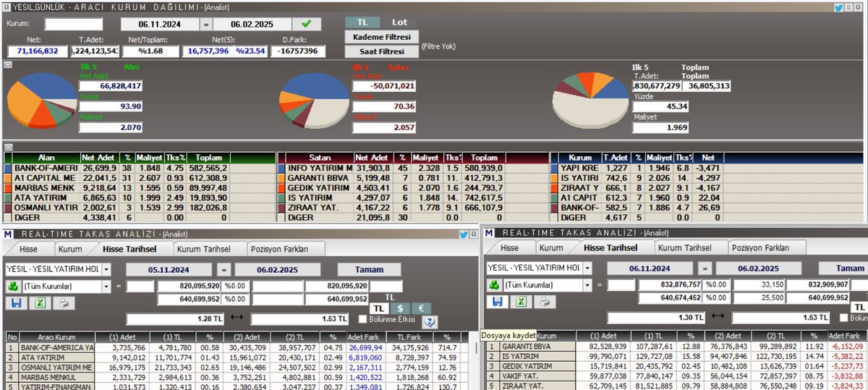Open Twitter share icon in Aracı Kurum Dağılımı

click(840, 7)
